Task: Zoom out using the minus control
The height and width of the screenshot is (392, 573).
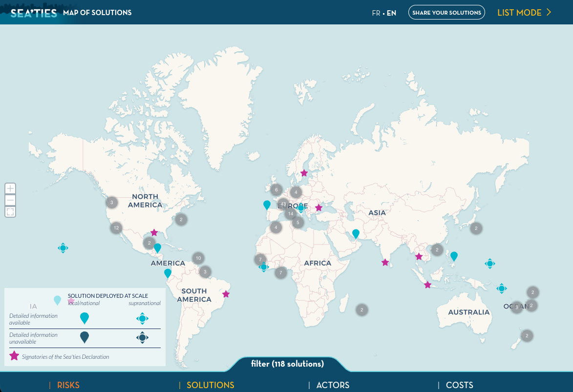Action: pyautogui.click(x=10, y=200)
